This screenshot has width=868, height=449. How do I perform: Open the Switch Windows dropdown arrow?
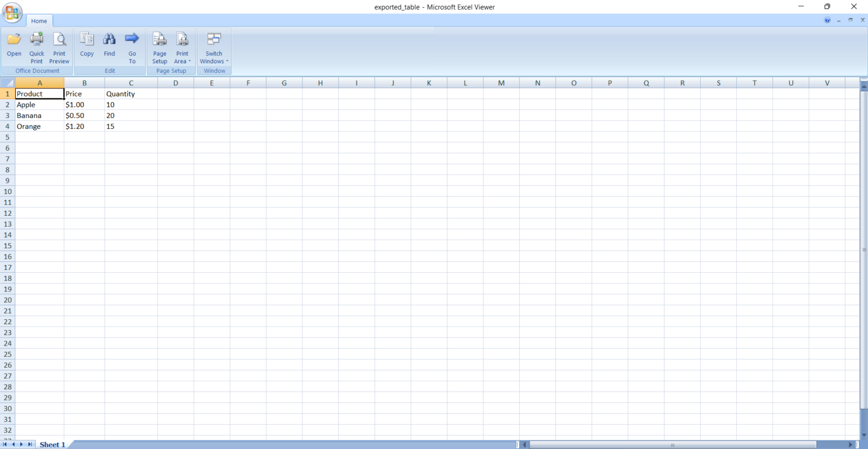pyautogui.click(x=227, y=61)
